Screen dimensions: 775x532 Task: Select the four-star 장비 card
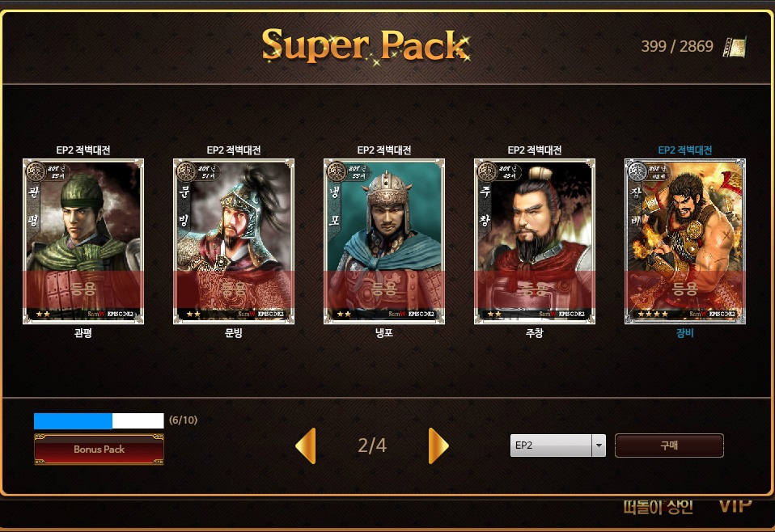coord(685,241)
